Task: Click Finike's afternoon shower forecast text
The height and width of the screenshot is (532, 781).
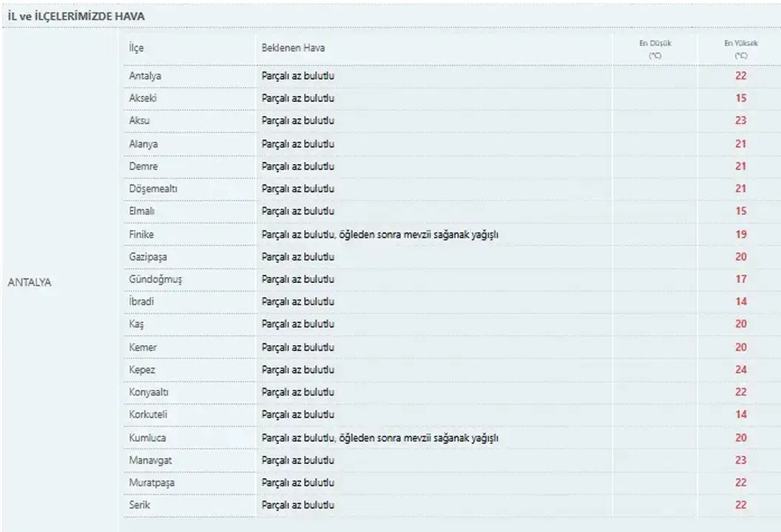Action: coord(380,234)
